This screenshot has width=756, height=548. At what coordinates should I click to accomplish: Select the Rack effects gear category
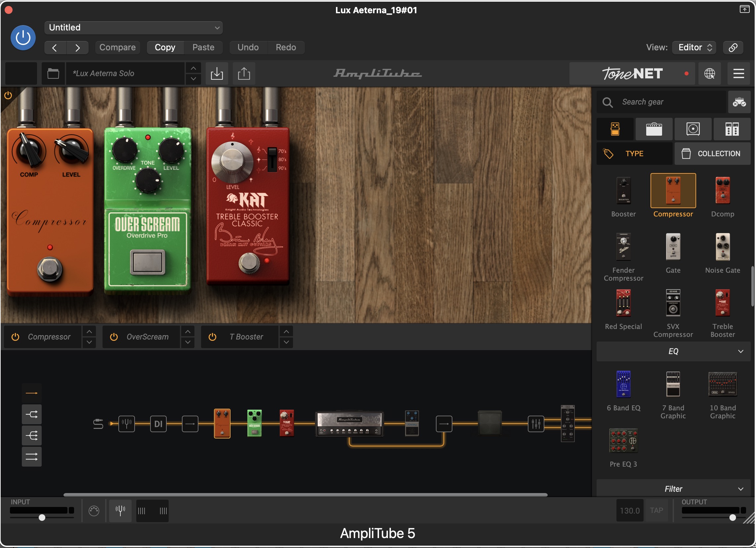coord(732,129)
